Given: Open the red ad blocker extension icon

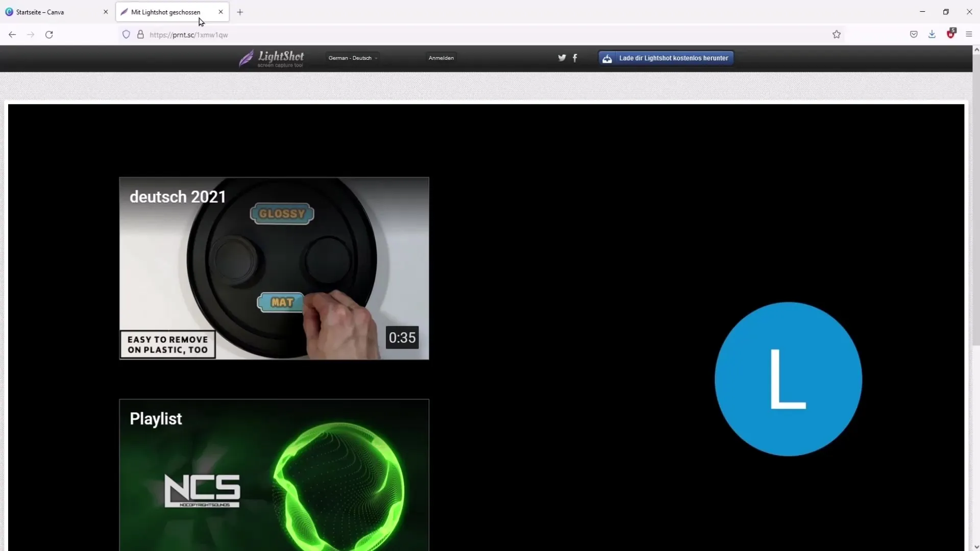Looking at the screenshot, I should click(951, 34).
